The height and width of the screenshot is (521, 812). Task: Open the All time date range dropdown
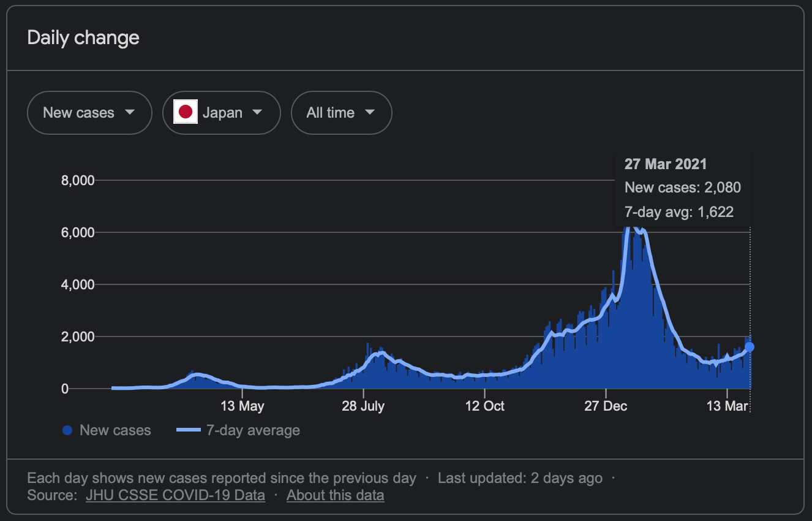[341, 112]
